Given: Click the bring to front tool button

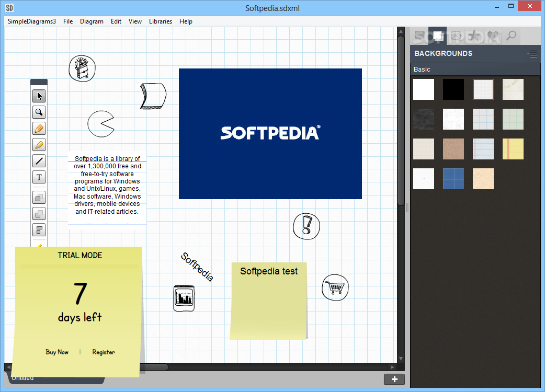Looking at the screenshot, I should pos(39,198).
